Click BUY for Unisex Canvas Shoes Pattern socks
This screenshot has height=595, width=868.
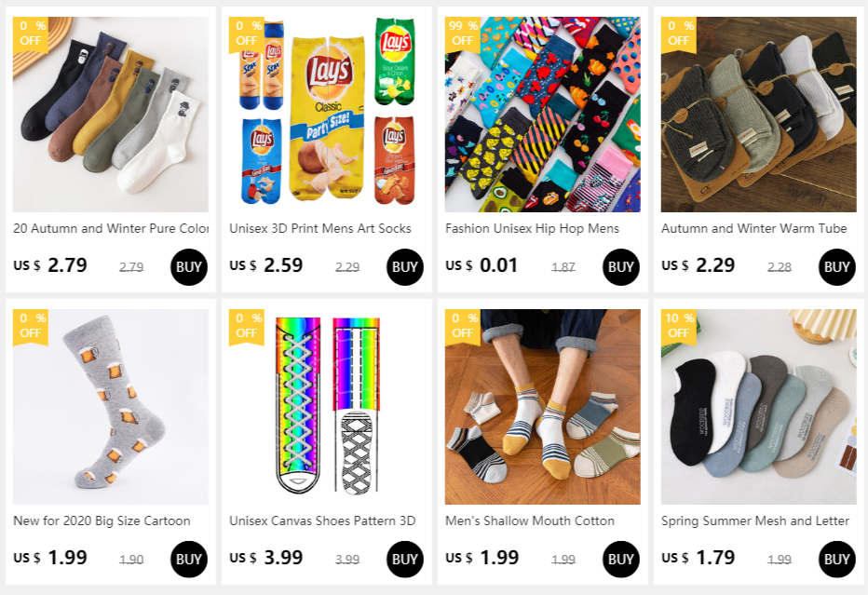tap(404, 559)
